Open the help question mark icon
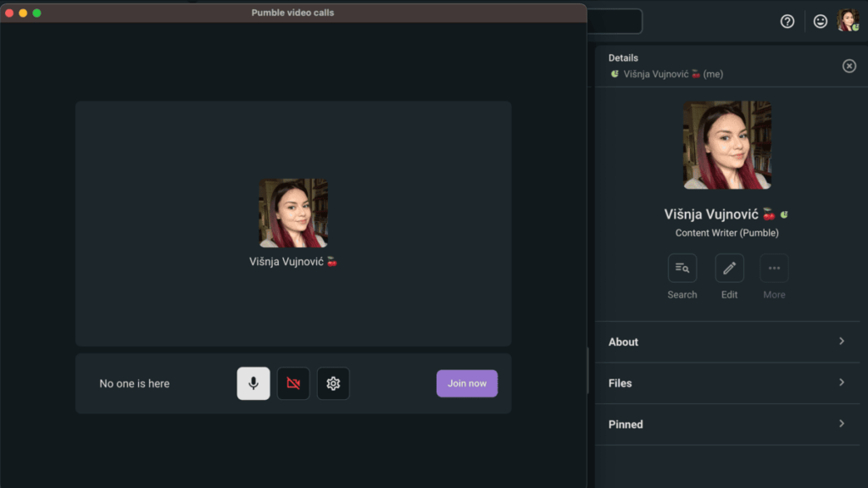Image resolution: width=868 pixels, height=488 pixels. pyautogui.click(x=787, y=21)
